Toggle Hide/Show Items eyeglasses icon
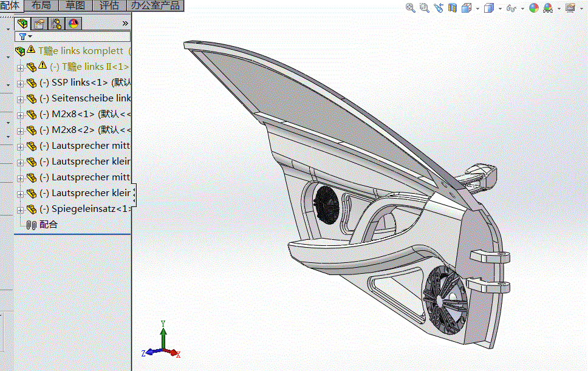 [511, 7]
